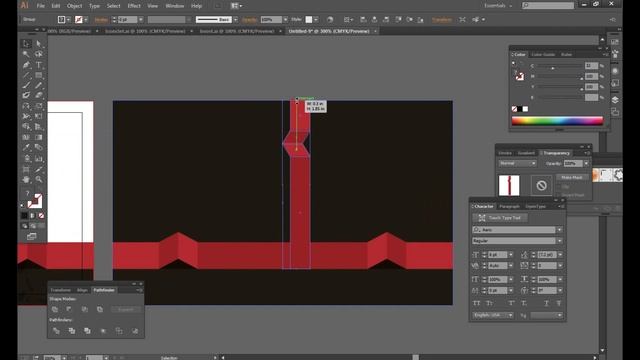Click the Minus Front shape mode in Pathfinder

[69, 309]
